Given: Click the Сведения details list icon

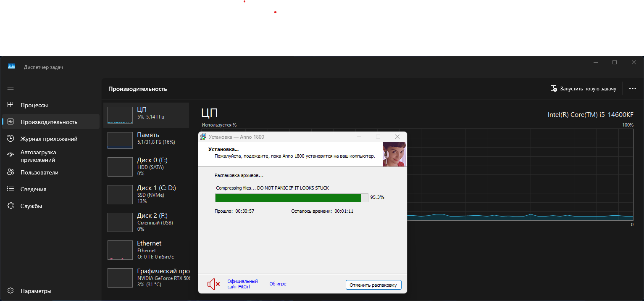Looking at the screenshot, I should pos(11,189).
